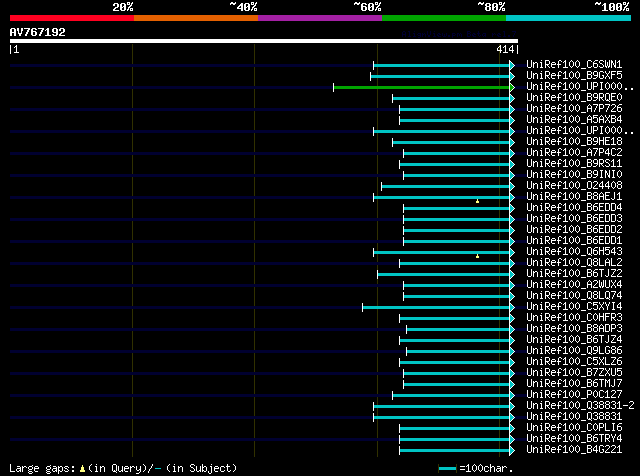The image size is (640, 476).
Task: Select the UniRef100_C5XLZ6 label
Action: (574, 362)
